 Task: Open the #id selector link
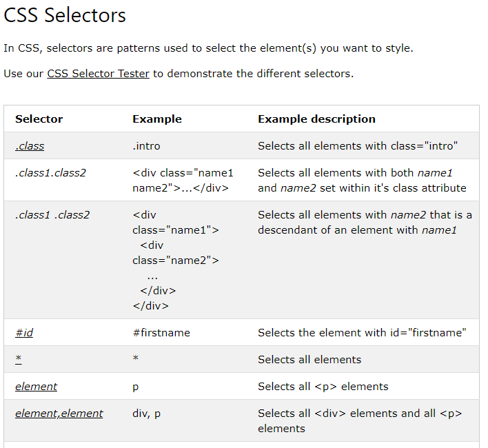click(24, 333)
